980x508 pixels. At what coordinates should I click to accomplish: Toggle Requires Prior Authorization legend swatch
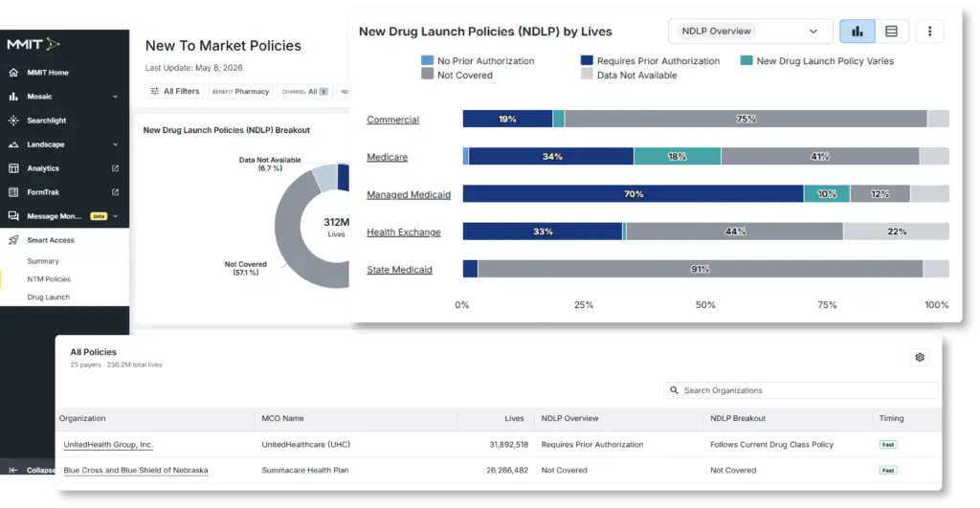click(x=587, y=60)
